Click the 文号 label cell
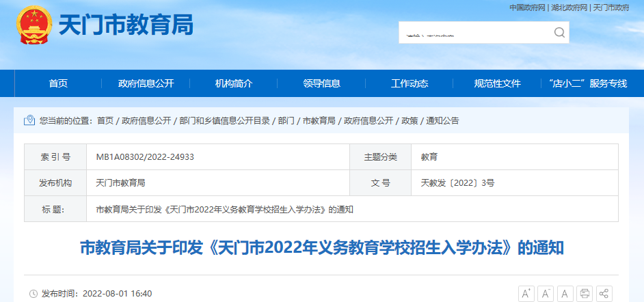The height and width of the screenshot is (302, 644). pos(381,183)
